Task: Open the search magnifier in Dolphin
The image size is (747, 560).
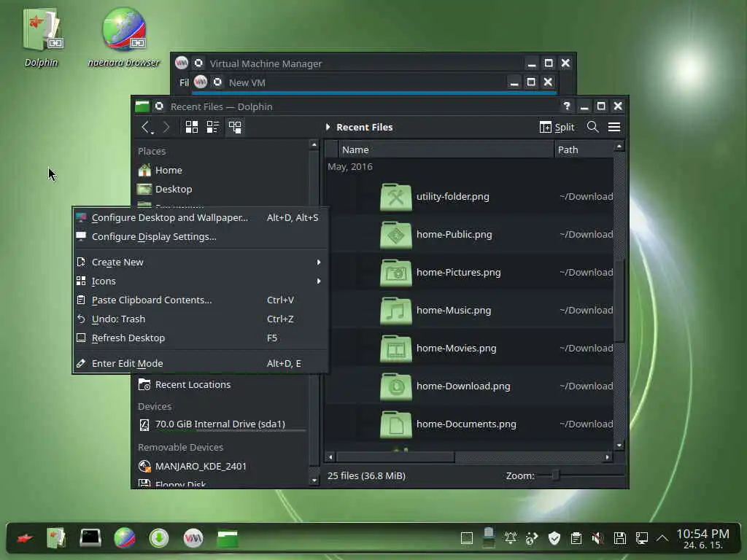Action: (x=592, y=127)
